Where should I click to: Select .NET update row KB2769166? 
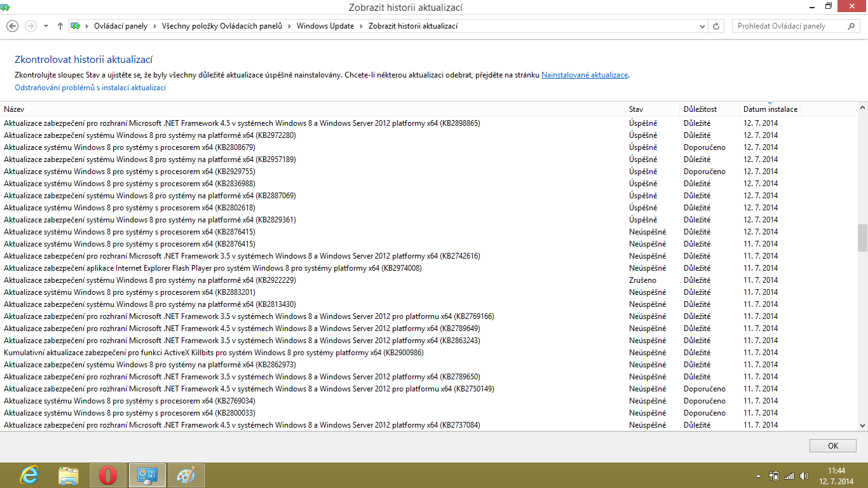(x=428, y=316)
